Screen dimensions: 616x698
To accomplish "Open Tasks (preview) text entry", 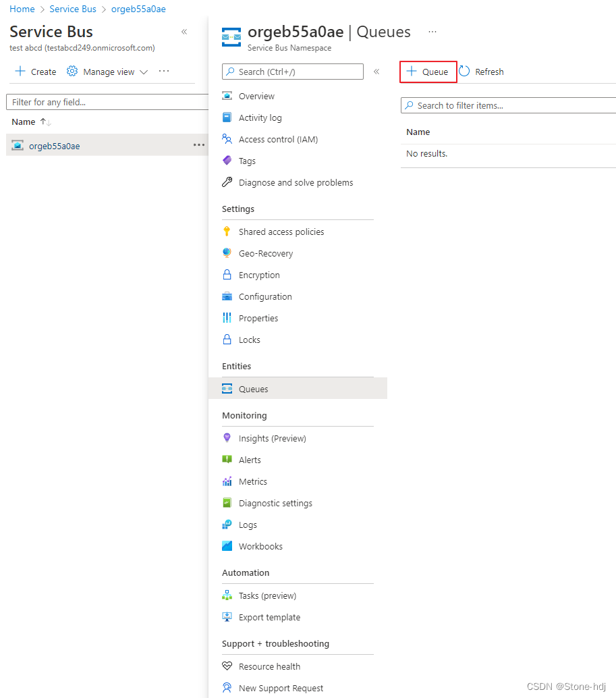I will click(x=267, y=595).
